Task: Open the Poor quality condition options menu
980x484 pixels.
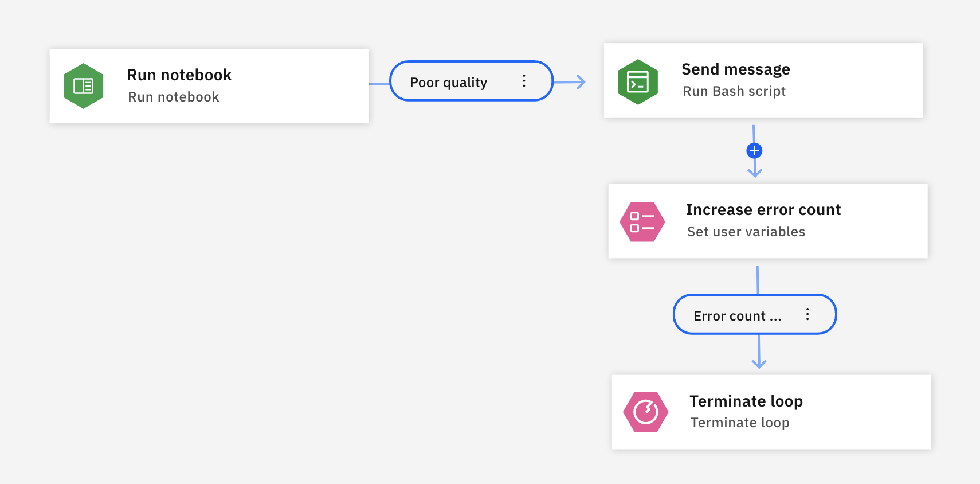Action: tap(524, 81)
